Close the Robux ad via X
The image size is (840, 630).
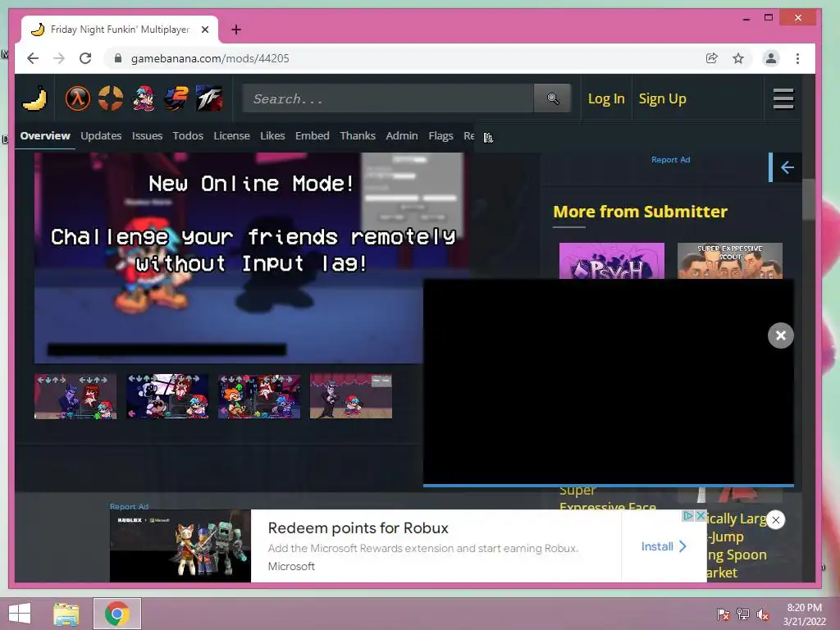point(701,515)
